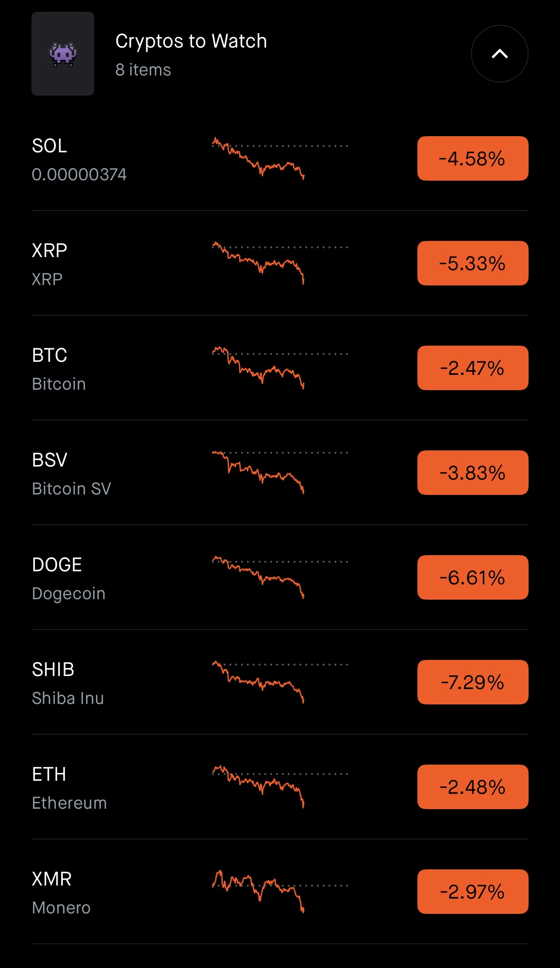560x968 pixels.
Task: Open the Monero mini price chart
Action: (x=280, y=892)
